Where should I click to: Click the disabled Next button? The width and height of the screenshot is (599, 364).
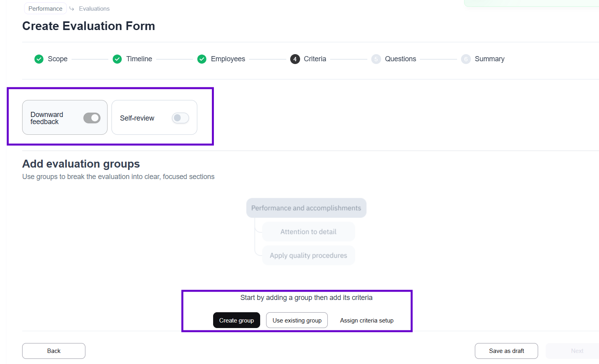point(576,351)
